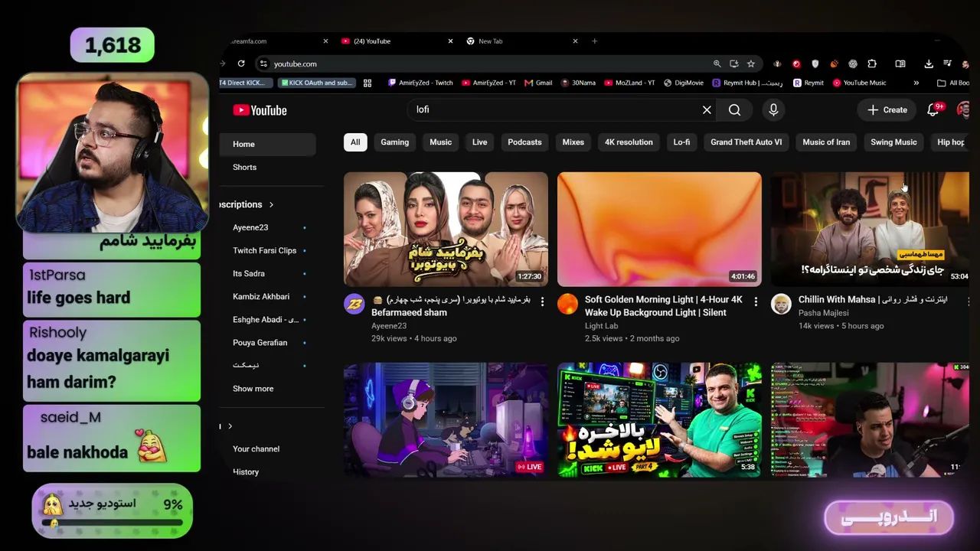Screen dimensions: 980x551
Task: Filter by the Lo-fi chip
Action: (681, 142)
